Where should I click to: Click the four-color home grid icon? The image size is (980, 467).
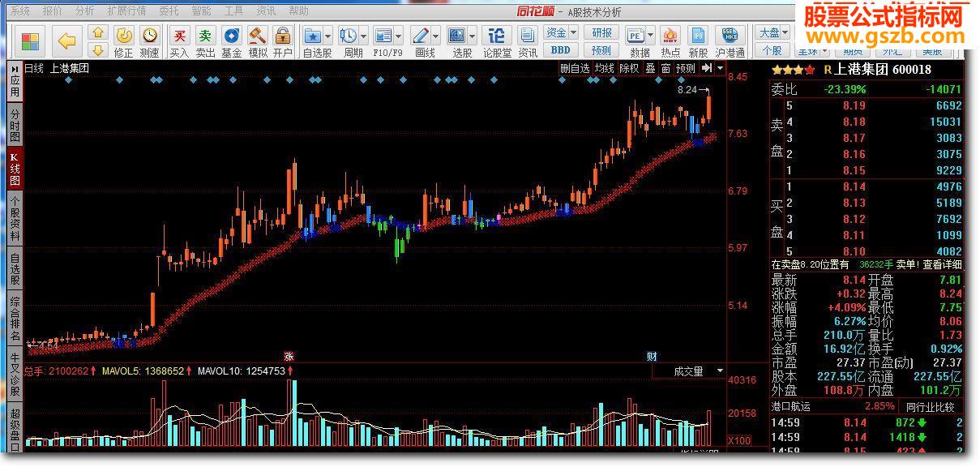31,41
